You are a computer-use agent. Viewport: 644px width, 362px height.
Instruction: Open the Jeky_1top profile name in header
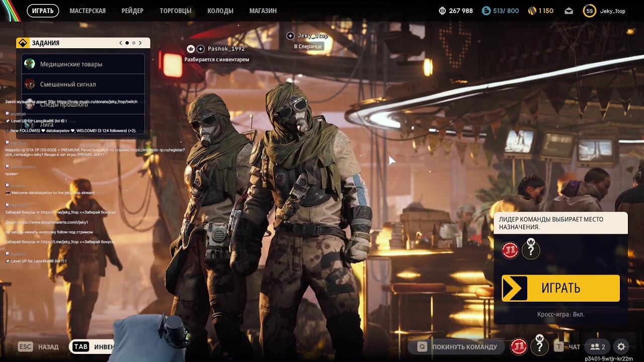tap(612, 11)
